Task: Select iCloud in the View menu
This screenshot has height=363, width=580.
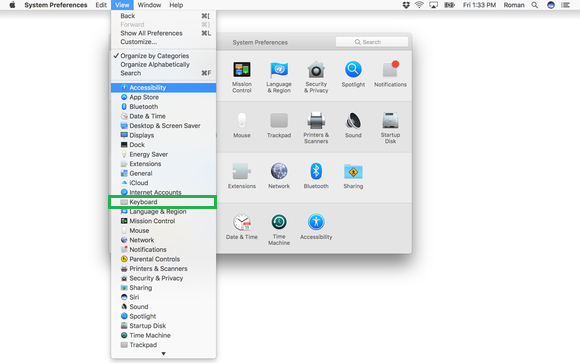Action: click(x=163, y=183)
